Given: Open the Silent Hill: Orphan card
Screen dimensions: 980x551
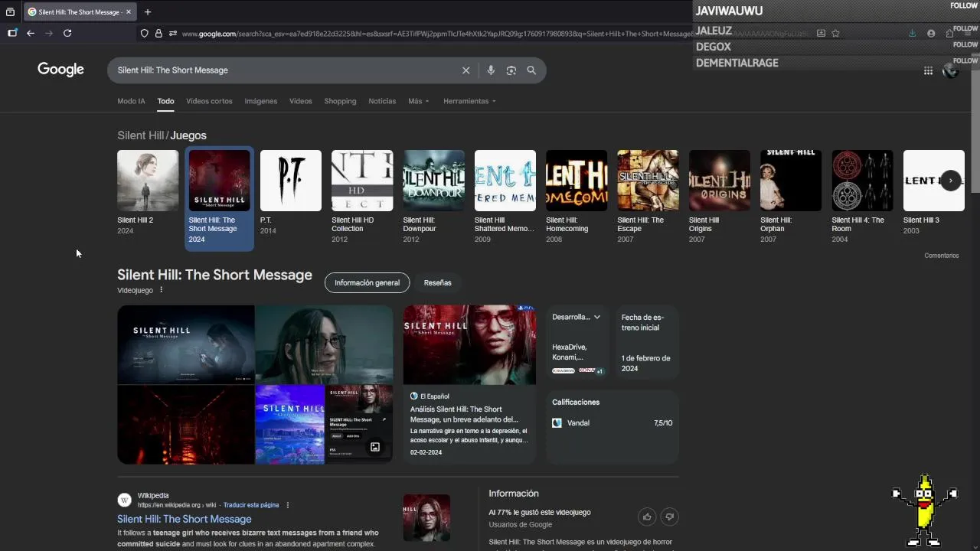Looking at the screenshot, I should [791, 196].
